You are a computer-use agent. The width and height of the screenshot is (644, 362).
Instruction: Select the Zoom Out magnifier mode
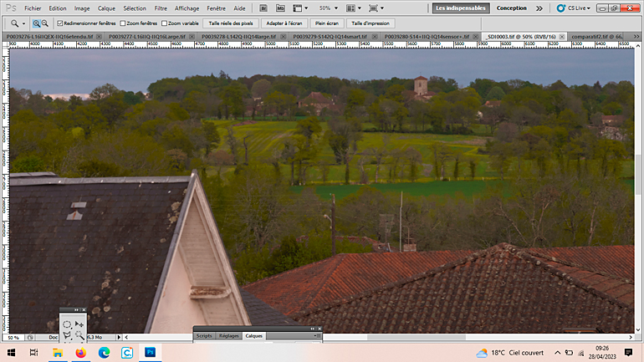point(45,23)
